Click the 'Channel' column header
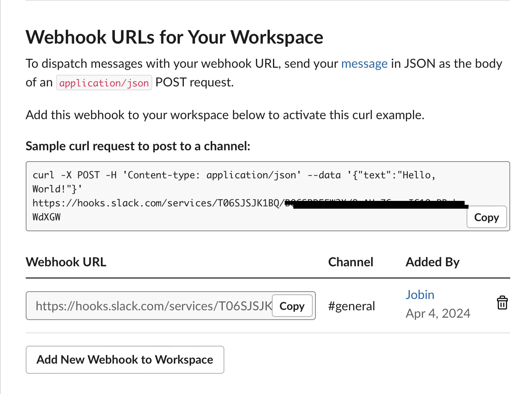532x394 pixels. click(351, 262)
